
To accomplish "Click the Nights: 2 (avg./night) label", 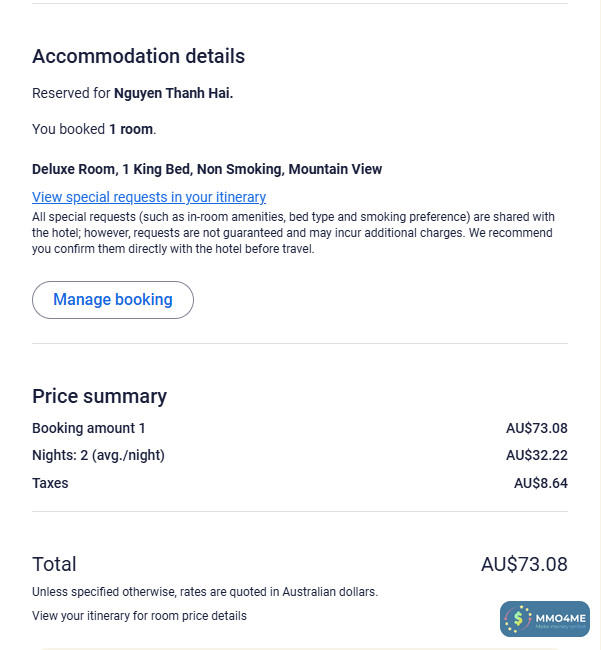I will 98,455.
